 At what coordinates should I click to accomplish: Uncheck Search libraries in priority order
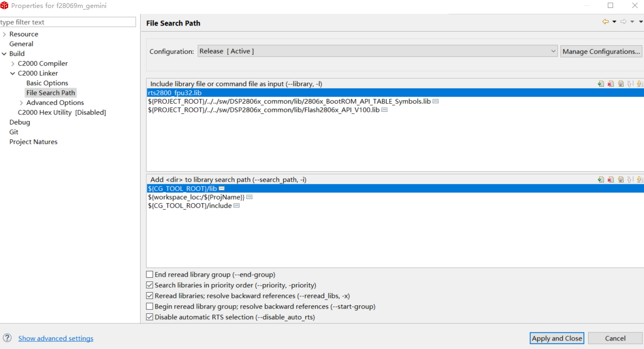[x=150, y=285]
